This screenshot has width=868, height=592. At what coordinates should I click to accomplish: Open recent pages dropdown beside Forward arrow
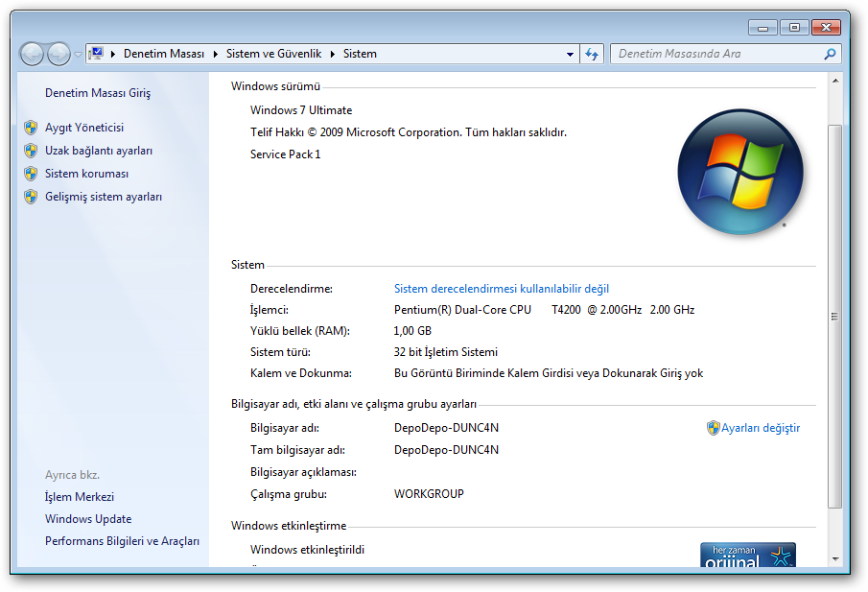tap(78, 55)
